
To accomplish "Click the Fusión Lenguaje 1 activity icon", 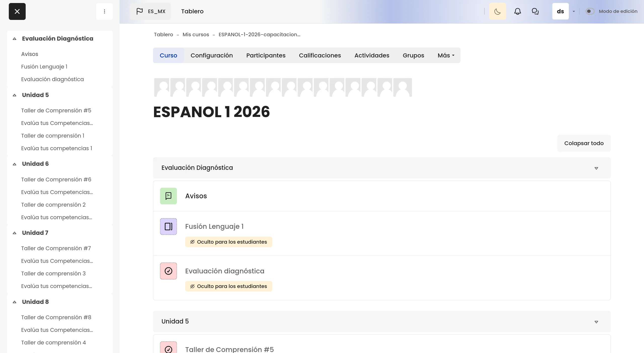I will click(168, 227).
